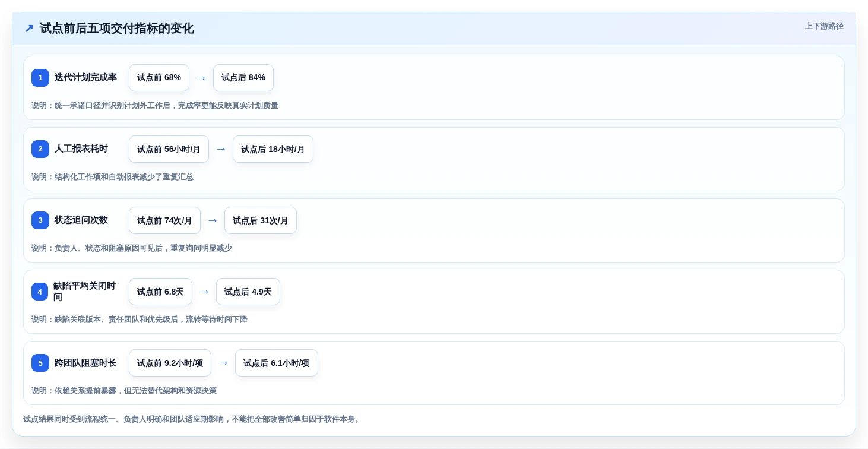Click the note about 依赖关系提前暴露
This screenshot has height=449, width=868.
pos(124,391)
